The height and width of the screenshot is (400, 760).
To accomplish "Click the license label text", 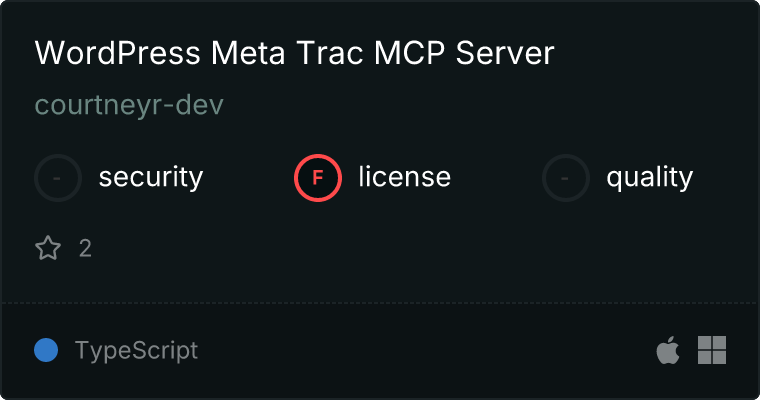I will pos(405,176).
